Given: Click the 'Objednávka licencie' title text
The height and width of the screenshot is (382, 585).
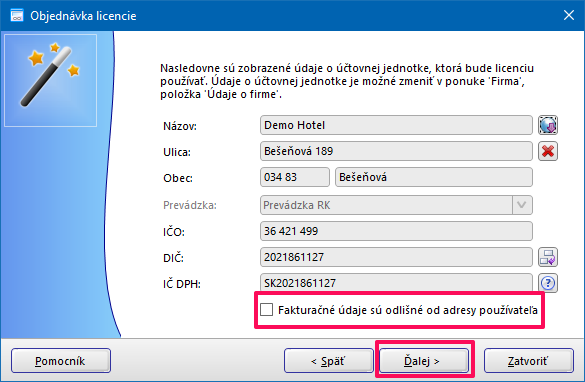Looking at the screenshot, I should pos(83,16).
